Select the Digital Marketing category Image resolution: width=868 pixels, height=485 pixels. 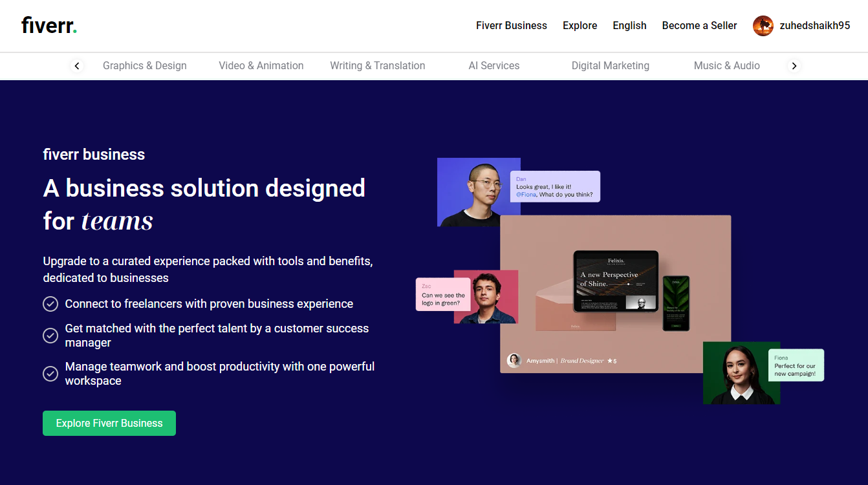point(611,66)
